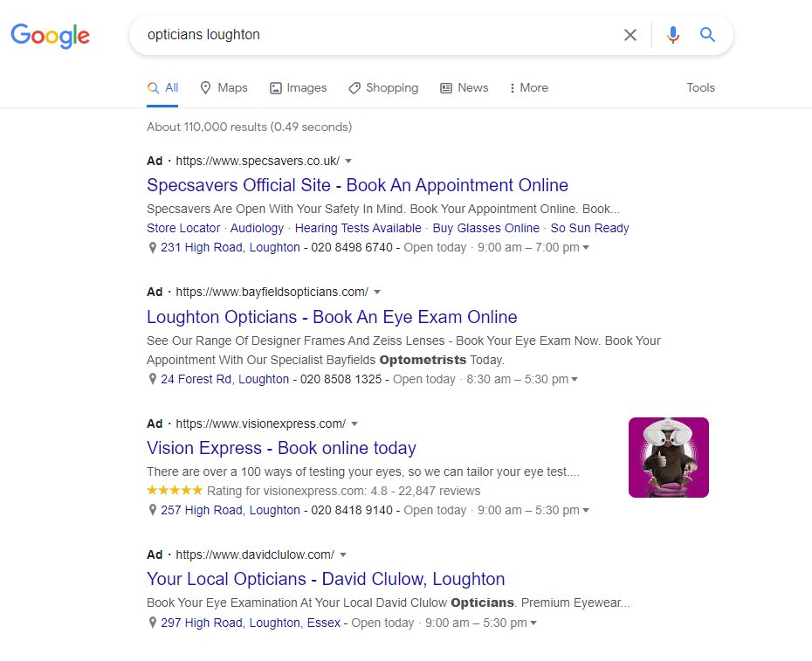Switch to the Images tab
Viewport: 812px width, 661px height.
click(x=299, y=88)
